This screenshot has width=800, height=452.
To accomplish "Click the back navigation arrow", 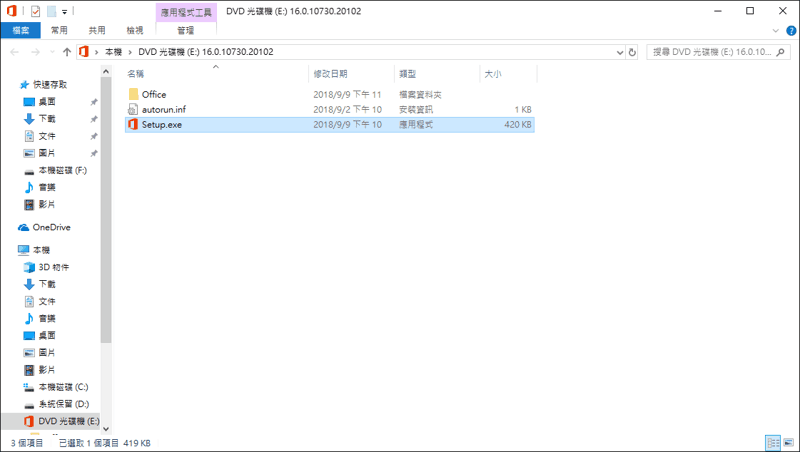I will [x=14, y=52].
